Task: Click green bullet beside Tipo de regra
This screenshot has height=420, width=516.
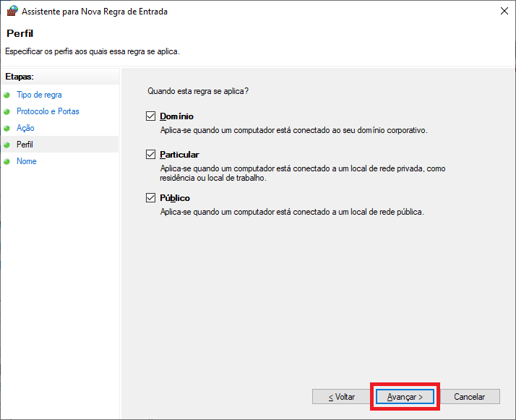Action: click(x=7, y=95)
